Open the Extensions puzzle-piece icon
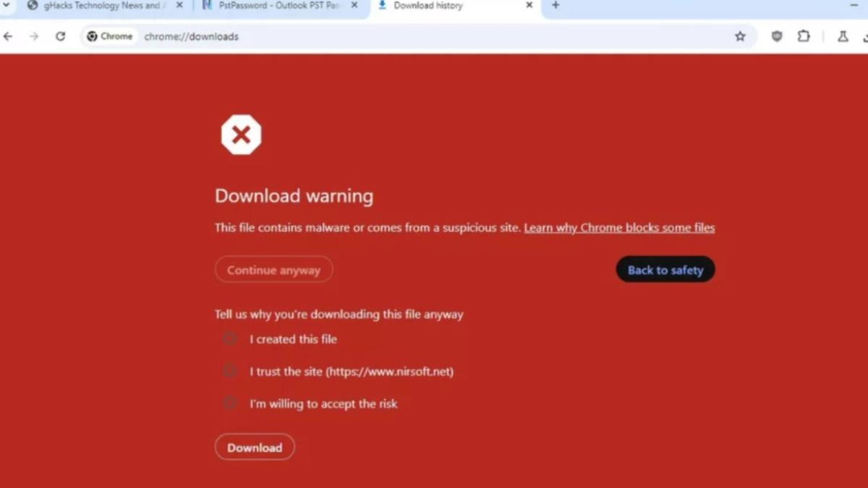 tap(804, 36)
